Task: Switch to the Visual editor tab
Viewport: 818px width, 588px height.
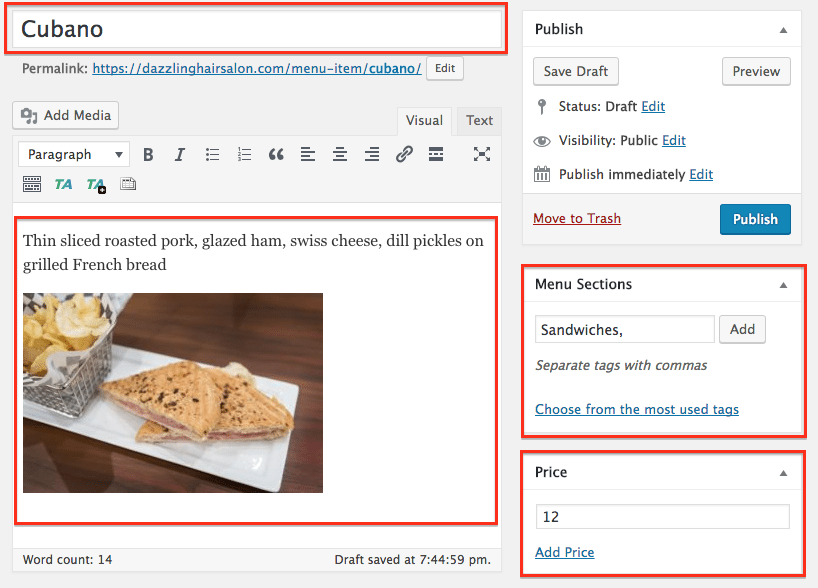Action: coord(424,121)
